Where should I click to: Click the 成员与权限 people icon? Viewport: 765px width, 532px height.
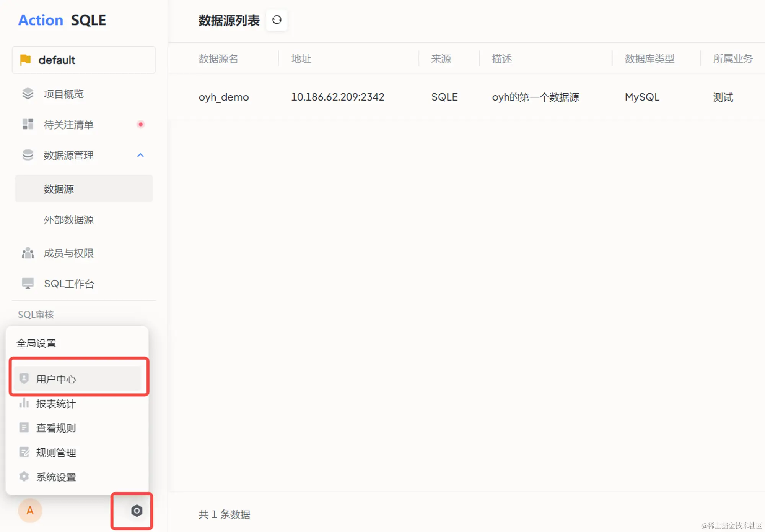pyautogui.click(x=28, y=253)
